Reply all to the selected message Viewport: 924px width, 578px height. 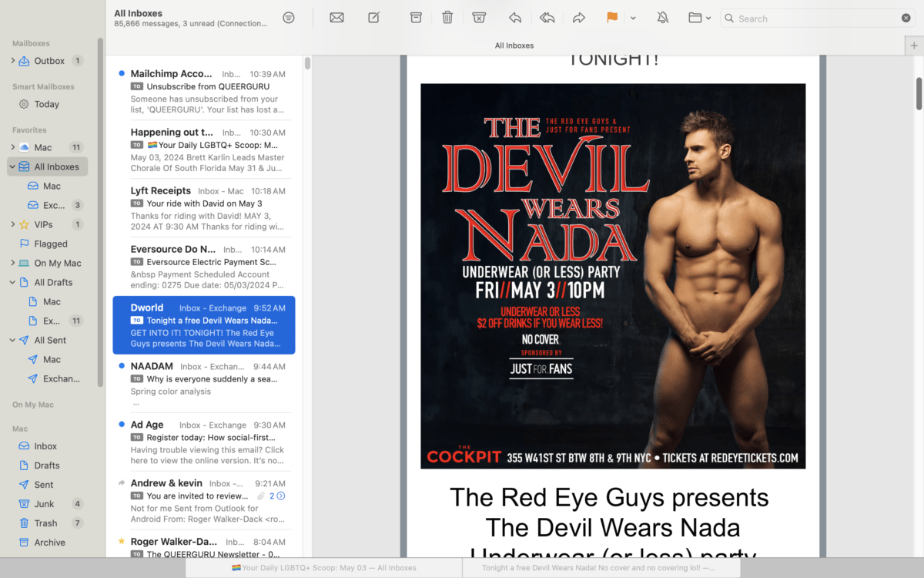pyautogui.click(x=547, y=18)
